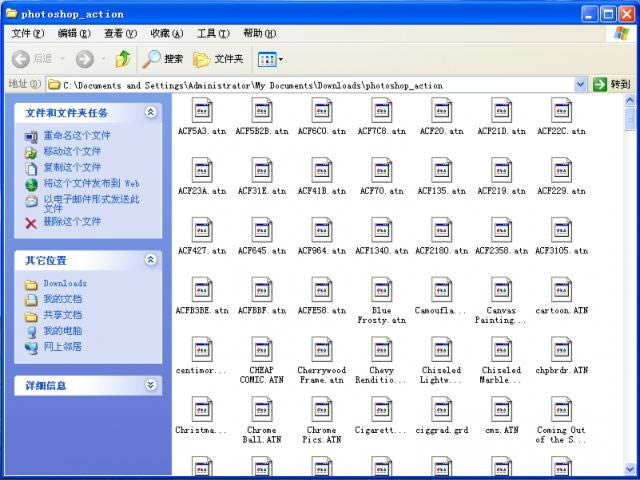Click the Go (转到) button

pyautogui.click(x=611, y=85)
